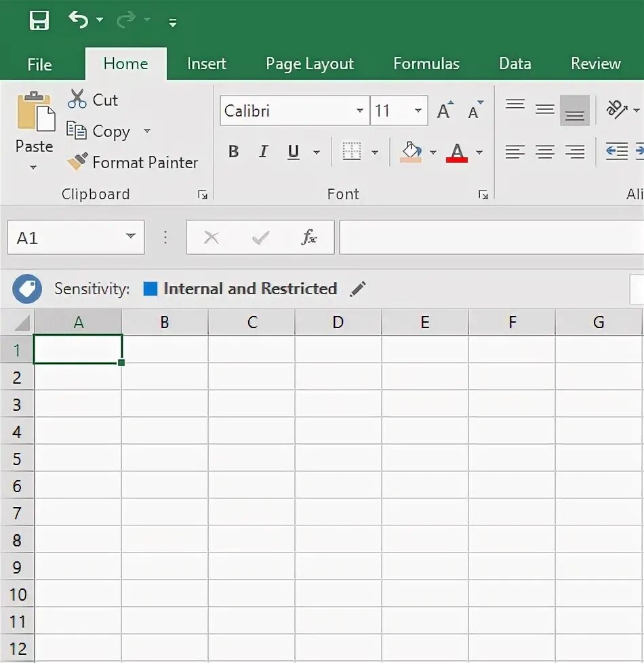
Task: Center text horizontally
Action: click(544, 151)
